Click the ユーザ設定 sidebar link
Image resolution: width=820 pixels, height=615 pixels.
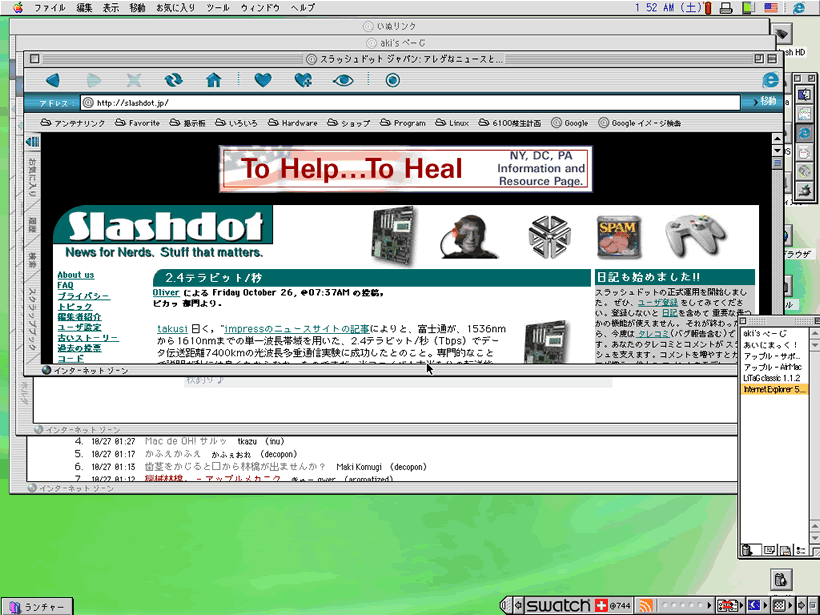79,327
